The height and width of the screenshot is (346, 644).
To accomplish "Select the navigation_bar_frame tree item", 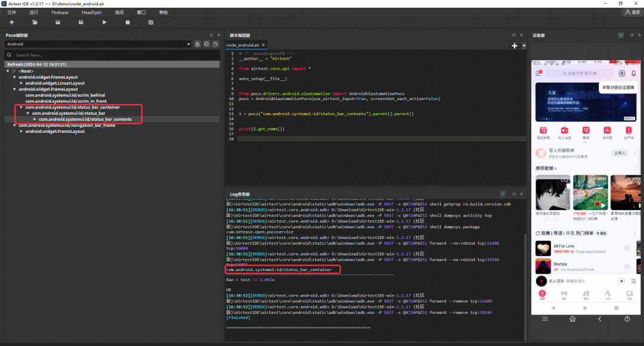I will (x=67, y=126).
